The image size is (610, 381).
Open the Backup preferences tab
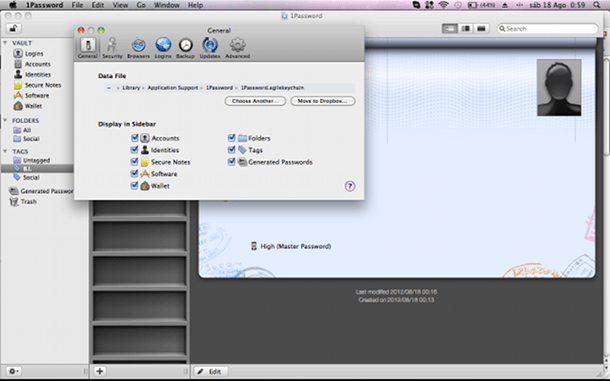(185, 48)
